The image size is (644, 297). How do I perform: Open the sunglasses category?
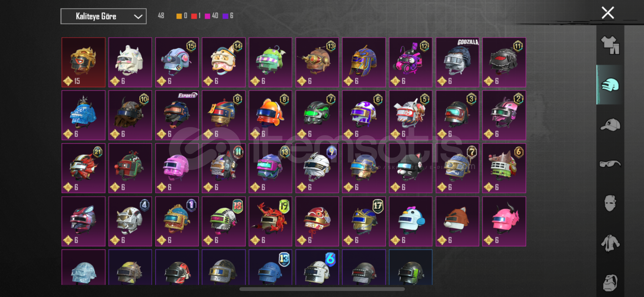click(x=610, y=164)
